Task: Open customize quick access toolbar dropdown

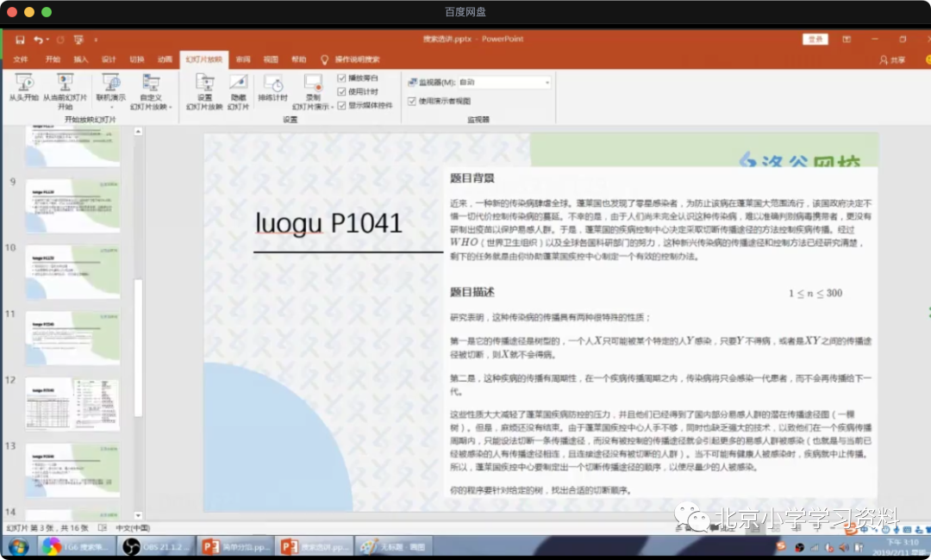Action: point(96,40)
